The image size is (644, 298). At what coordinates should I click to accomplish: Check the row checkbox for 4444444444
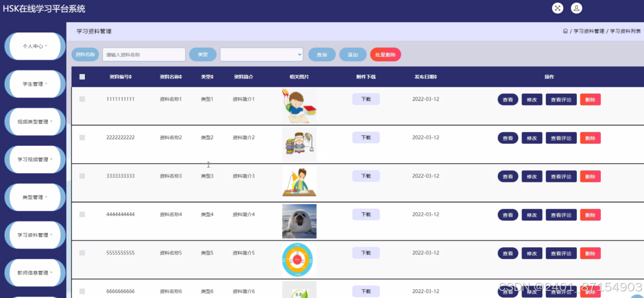(x=82, y=214)
